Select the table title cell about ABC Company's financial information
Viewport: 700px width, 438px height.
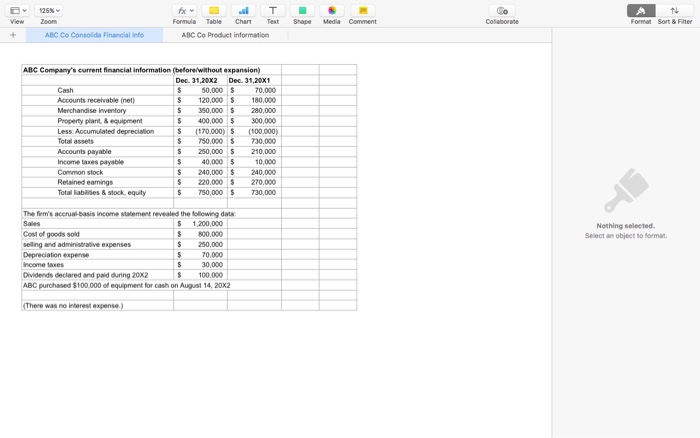pos(151,70)
